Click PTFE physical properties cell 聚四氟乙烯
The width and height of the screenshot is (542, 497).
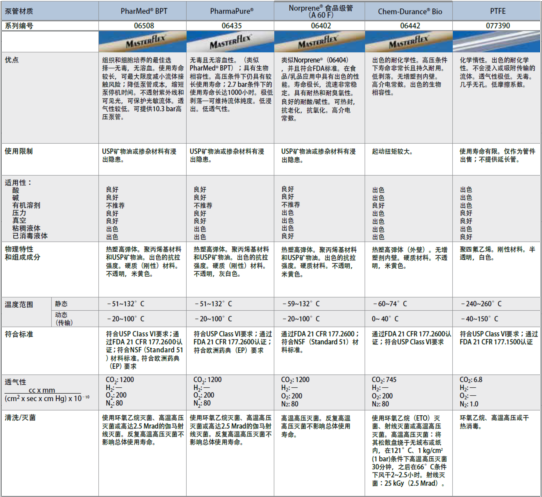497,253
